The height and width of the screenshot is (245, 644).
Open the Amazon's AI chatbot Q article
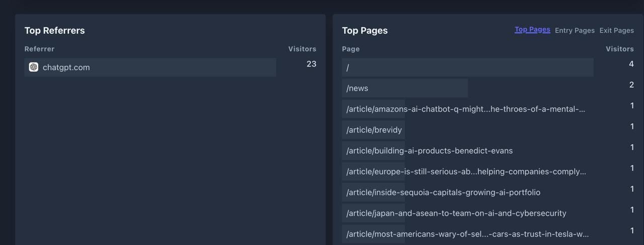(x=465, y=109)
